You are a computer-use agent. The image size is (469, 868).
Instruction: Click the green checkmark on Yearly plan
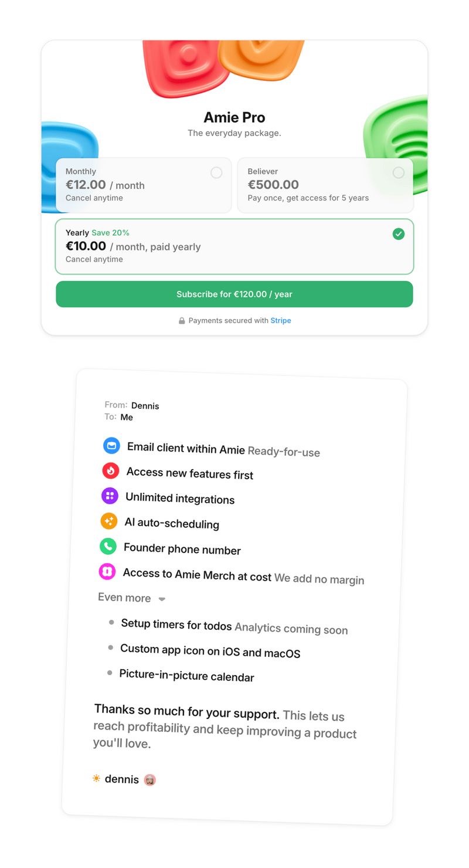pos(399,234)
